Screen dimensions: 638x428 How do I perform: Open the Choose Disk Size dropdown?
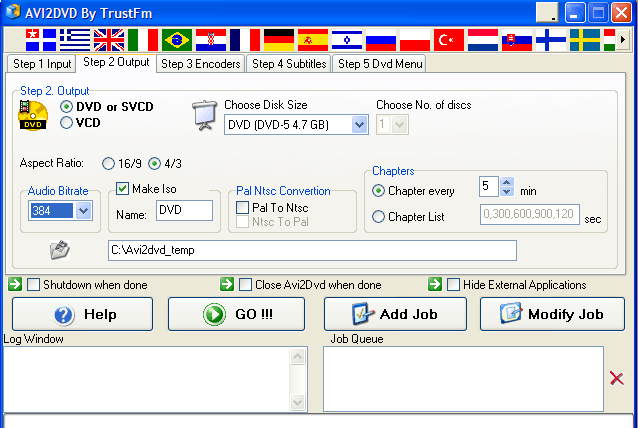(359, 124)
